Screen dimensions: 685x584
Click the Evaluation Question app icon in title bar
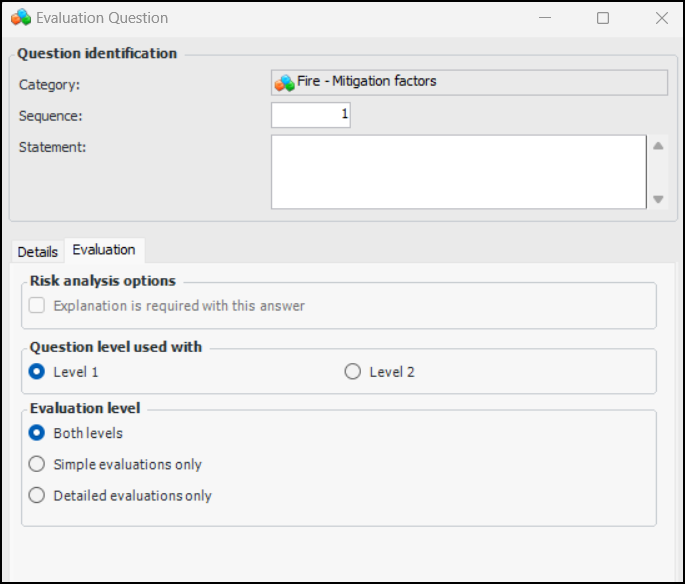(x=20, y=18)
